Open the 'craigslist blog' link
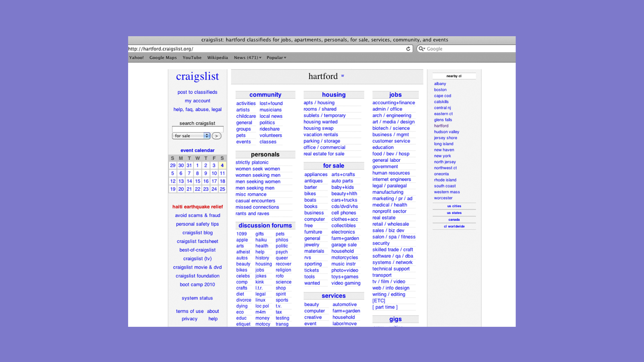The width and height of the screenshot is (644, 362). pos(197,232)
